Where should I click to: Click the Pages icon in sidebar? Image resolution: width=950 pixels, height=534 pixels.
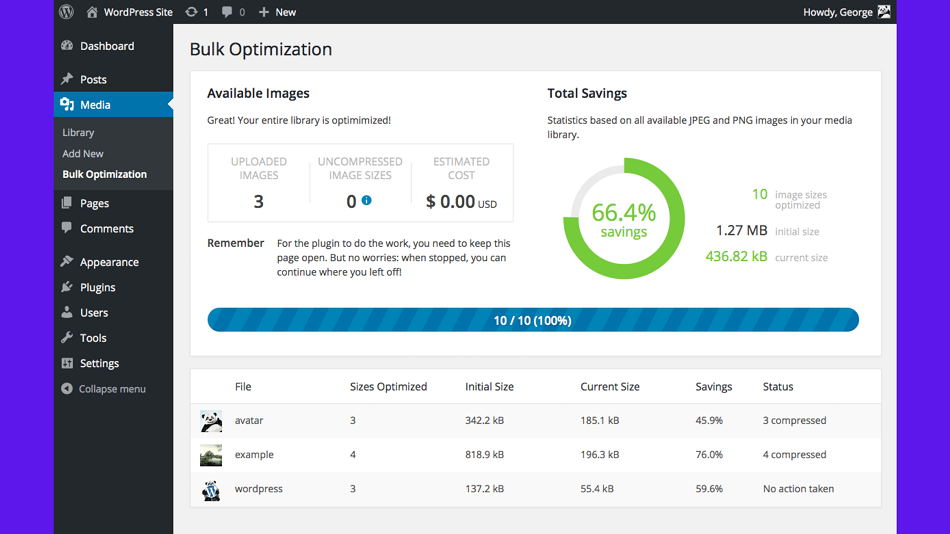(x=67, y=202)
